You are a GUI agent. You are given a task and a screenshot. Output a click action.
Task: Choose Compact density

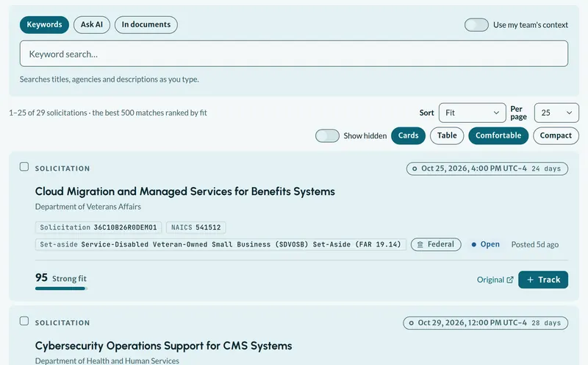(x=556, y=135)
